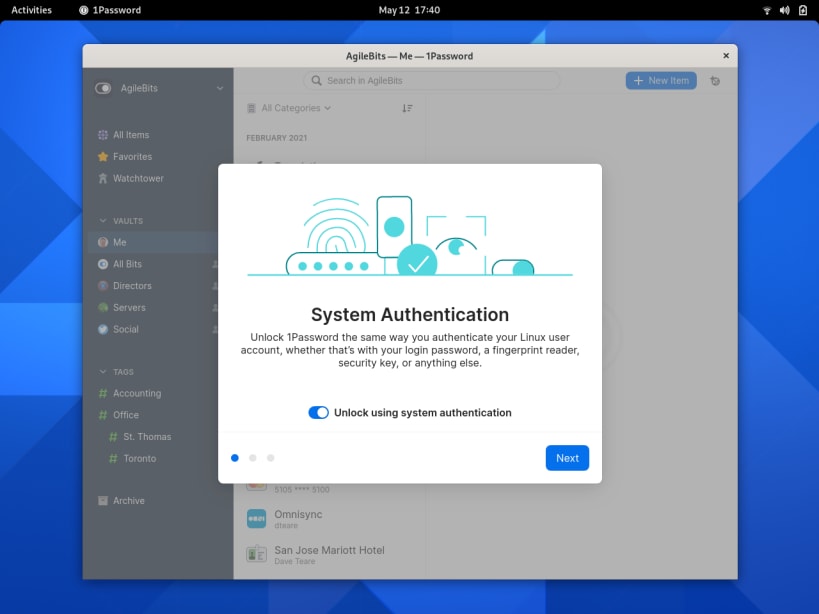
Task: Select the Social vault icon
Action: point(103,329)
